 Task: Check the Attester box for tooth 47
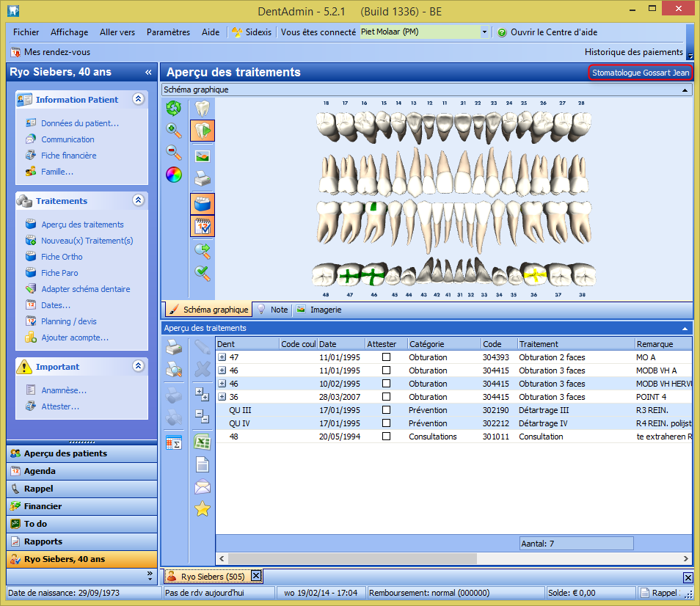(x=386, y=357)
